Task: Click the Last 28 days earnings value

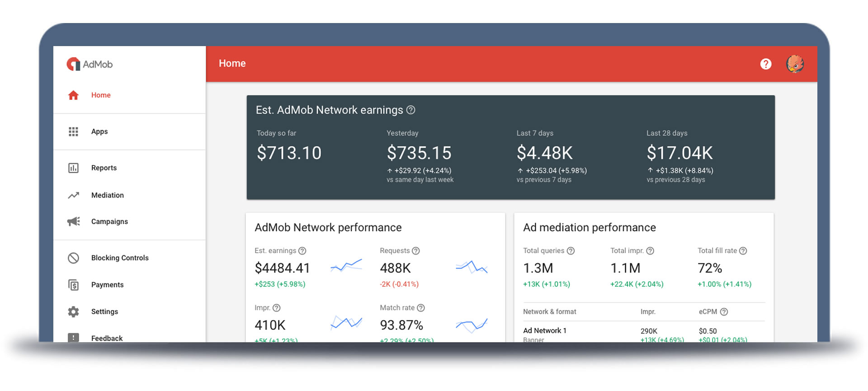Action: [679, 153]
